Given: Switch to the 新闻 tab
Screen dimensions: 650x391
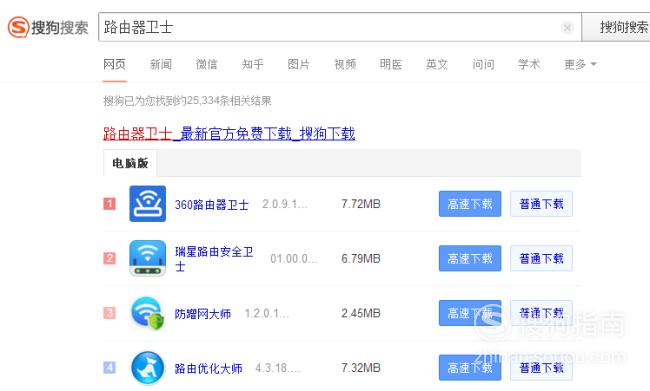Looking at the screenshot, I should pos(161,64).
